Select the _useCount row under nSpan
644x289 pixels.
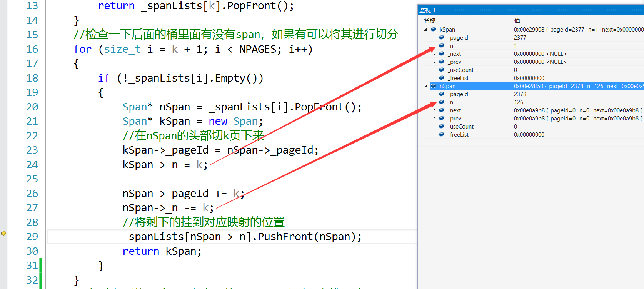[460, 126]
